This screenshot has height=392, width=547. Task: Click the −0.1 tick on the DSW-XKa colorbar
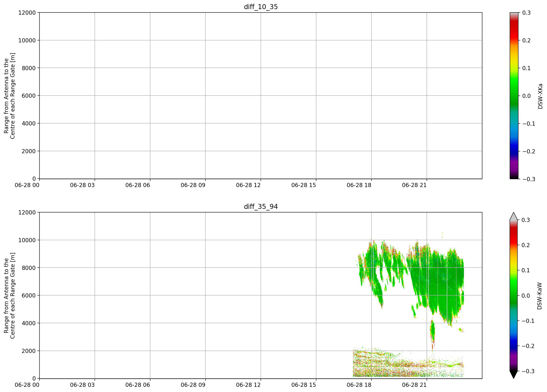[x=529, y=124]
